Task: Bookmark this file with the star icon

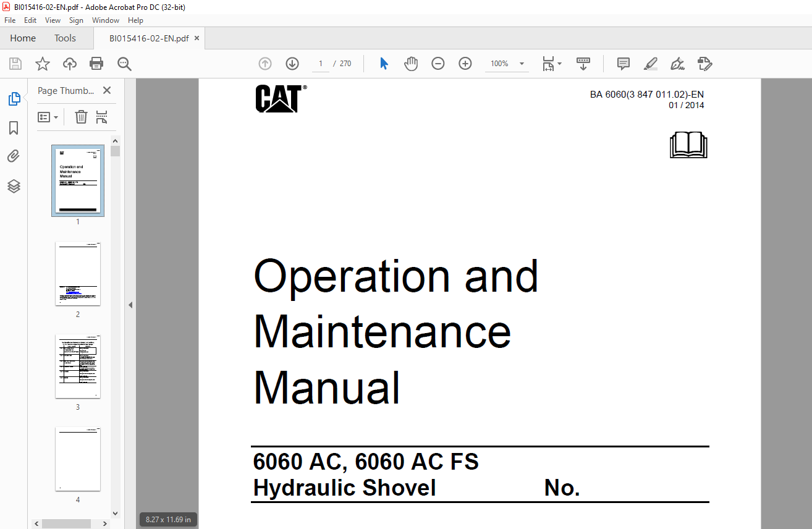Action: 43,64
